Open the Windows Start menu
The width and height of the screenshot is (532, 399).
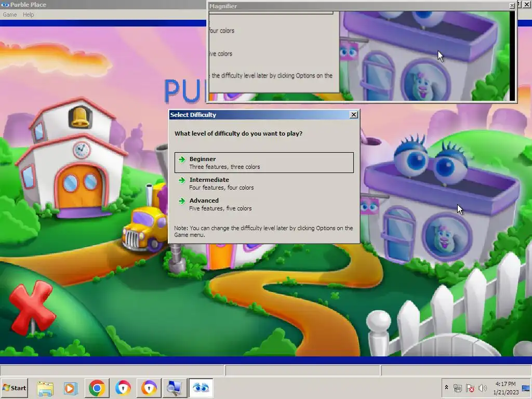tap(14, 388)
